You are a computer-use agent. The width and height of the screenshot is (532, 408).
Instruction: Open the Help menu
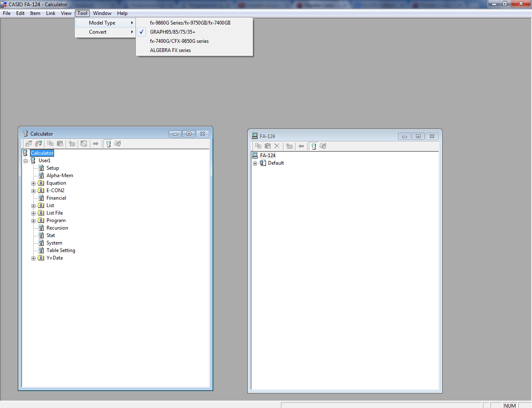[x=122, y=13]
